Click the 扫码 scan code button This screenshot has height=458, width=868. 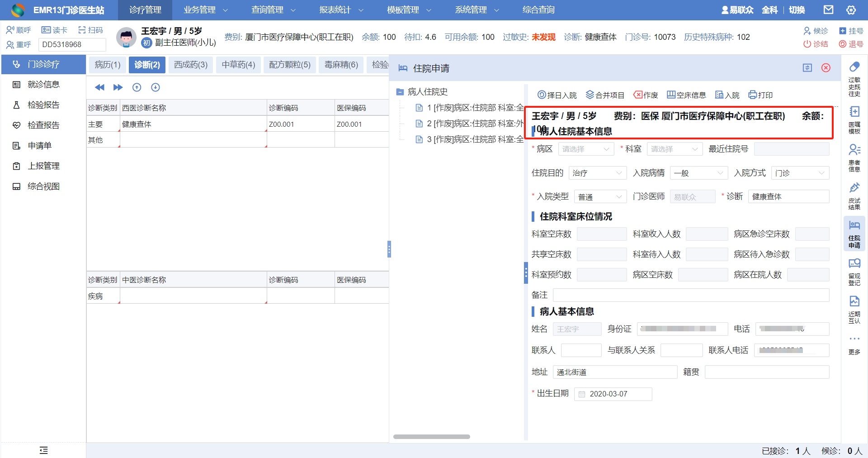(x=90, y=30)
